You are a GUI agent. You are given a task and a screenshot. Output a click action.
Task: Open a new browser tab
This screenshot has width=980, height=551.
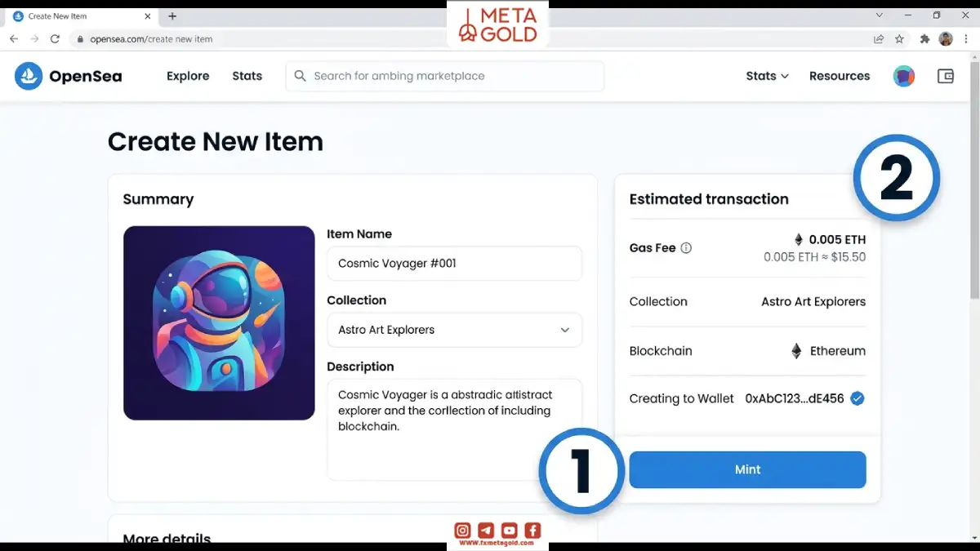[x=172, y=16]
